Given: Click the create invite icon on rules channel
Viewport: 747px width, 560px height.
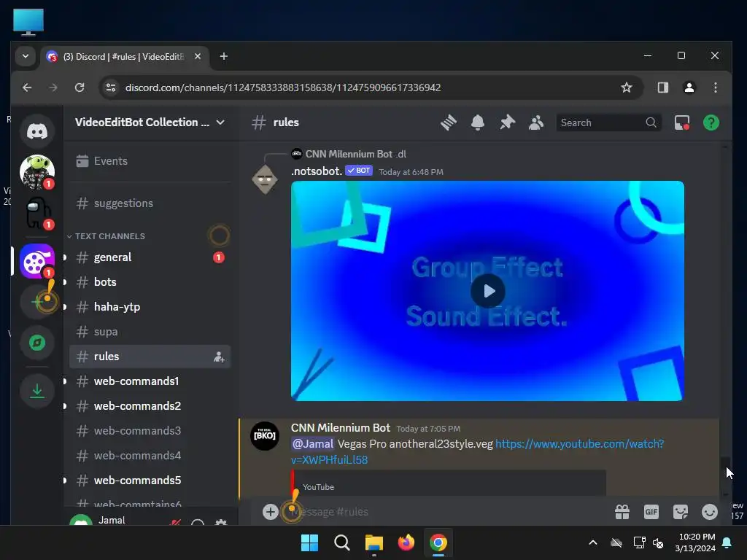Looking at the screenshot, I should (x=219, y=357).
